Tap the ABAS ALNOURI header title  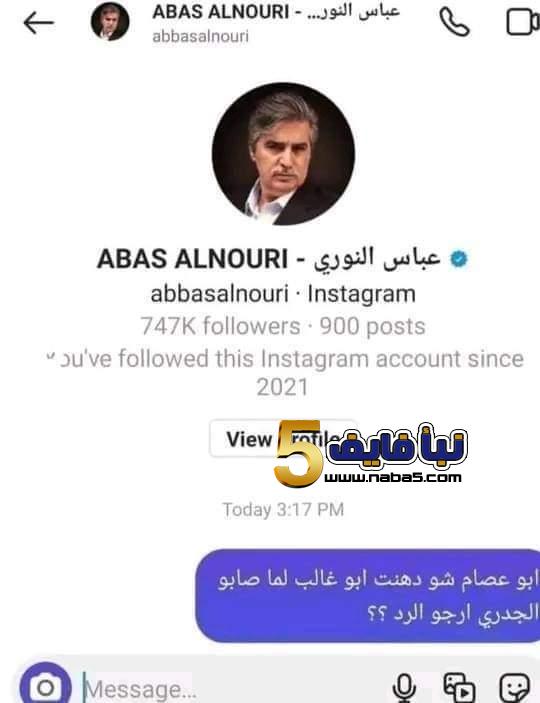(x=276, y=12)
